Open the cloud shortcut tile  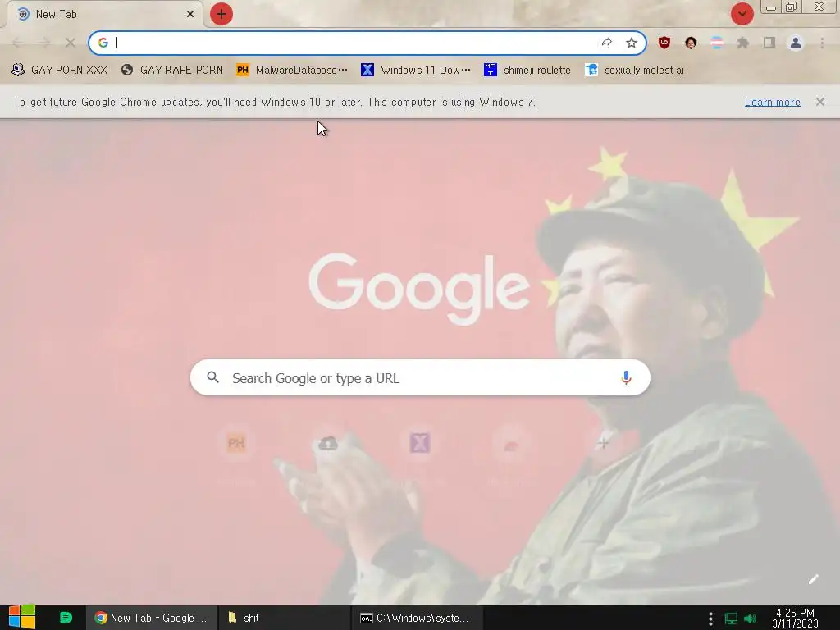(328, 443)
